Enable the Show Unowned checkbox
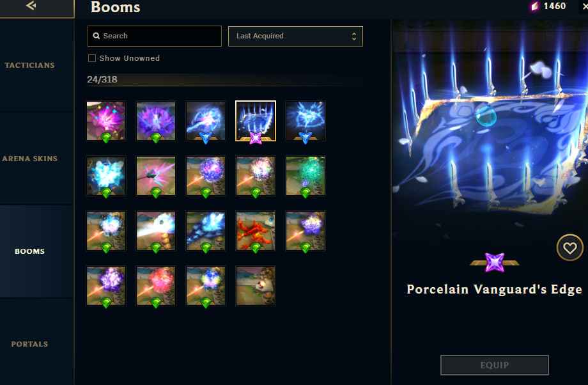The width and height of the screenshot is (588, 385). [x=92, y=58]
